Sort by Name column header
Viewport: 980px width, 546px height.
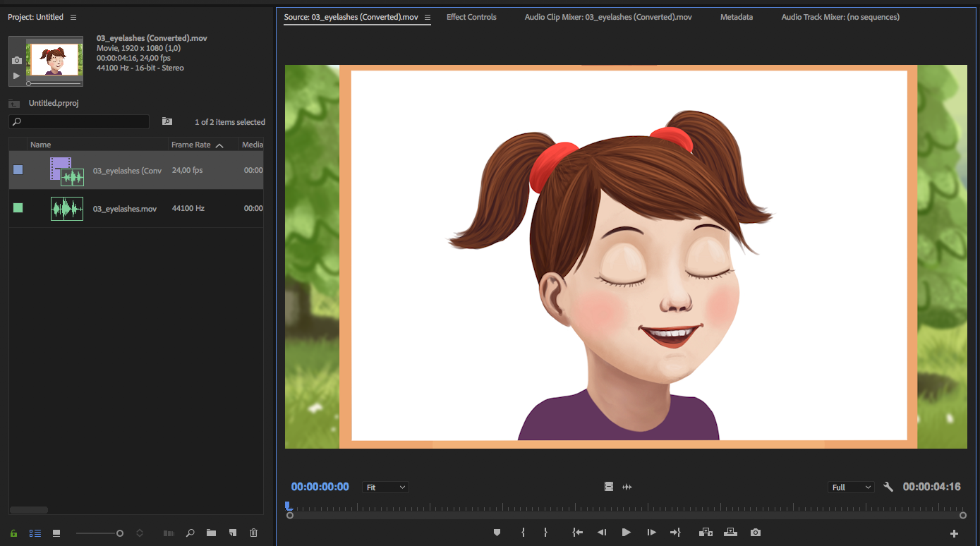point(40,145)
